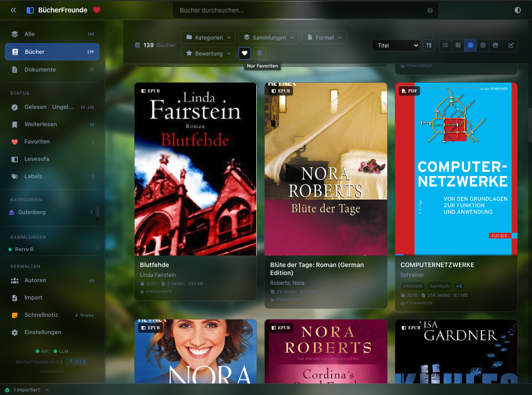Screen dimensions: 532x395
Task: Click the Dokumente file icon
Action: (15, 70)
